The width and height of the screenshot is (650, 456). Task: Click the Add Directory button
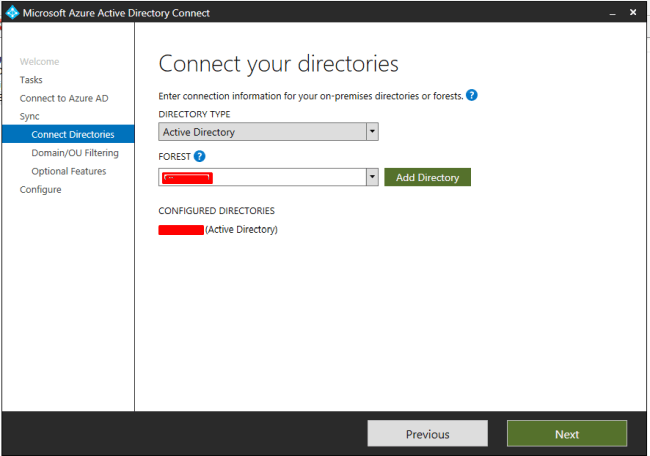[x=427, y=177]
